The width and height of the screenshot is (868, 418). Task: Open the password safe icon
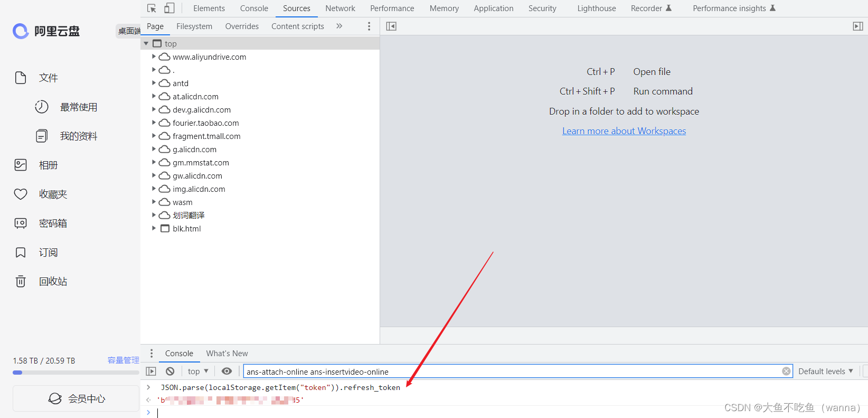[21, 223]
